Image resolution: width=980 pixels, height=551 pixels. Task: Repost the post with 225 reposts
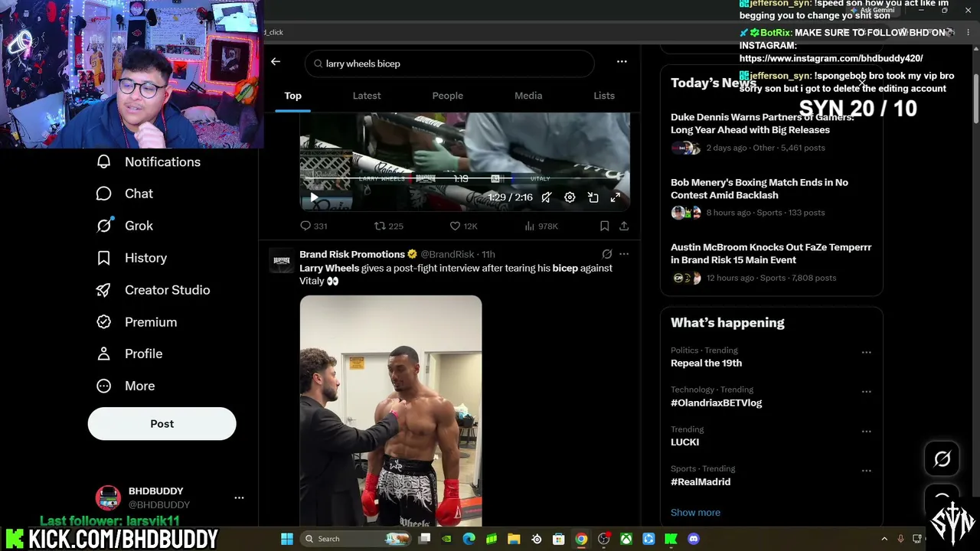pyautogui.click(x=388, y=226)
